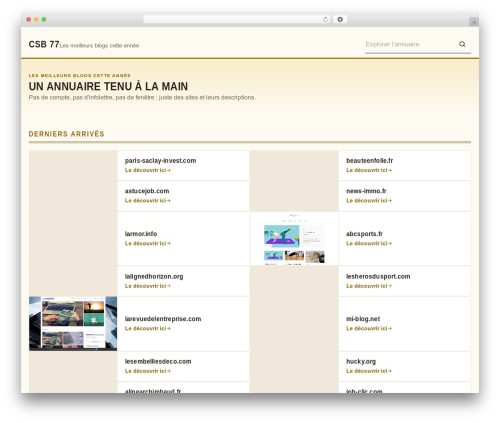Click the placeholder thumbnail for paris-saclay-invest.com
Image resolution: width=500 pixels, height=423 pixels.
pos(73,165)
